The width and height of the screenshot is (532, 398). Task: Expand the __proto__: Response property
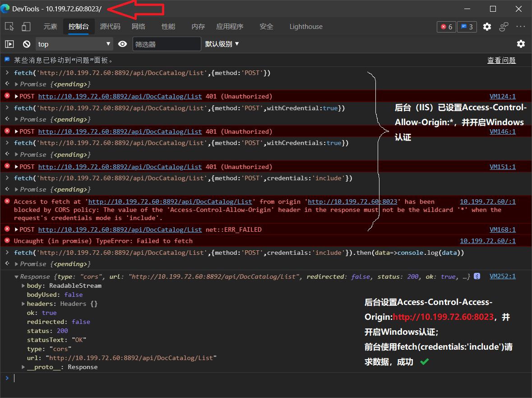point(23,367)
